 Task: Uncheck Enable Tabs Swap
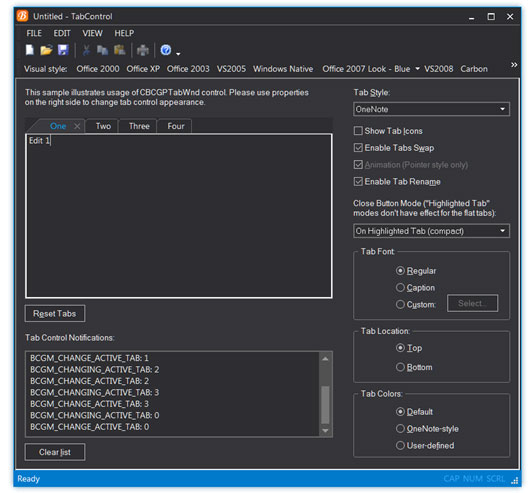click(358, 147)
